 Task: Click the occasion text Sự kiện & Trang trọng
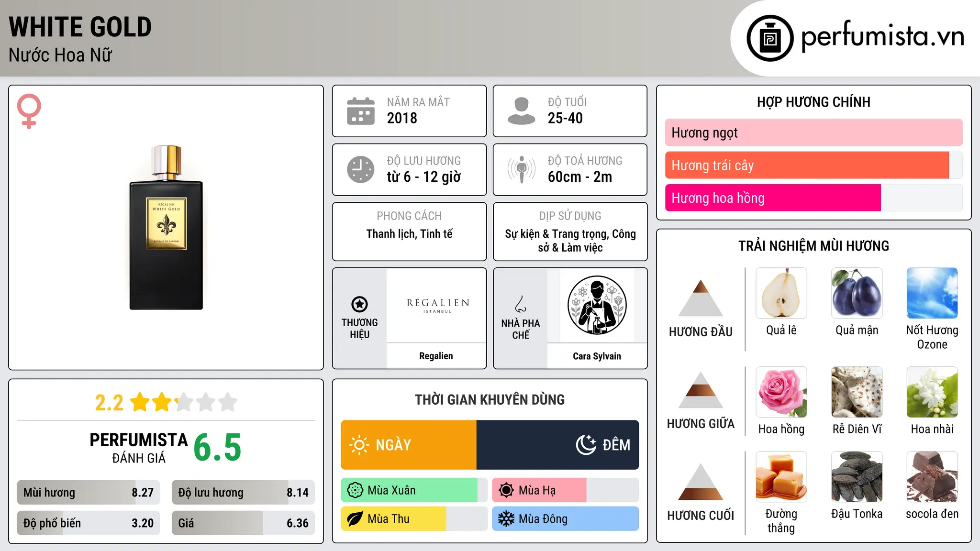(x=557, y=234)
